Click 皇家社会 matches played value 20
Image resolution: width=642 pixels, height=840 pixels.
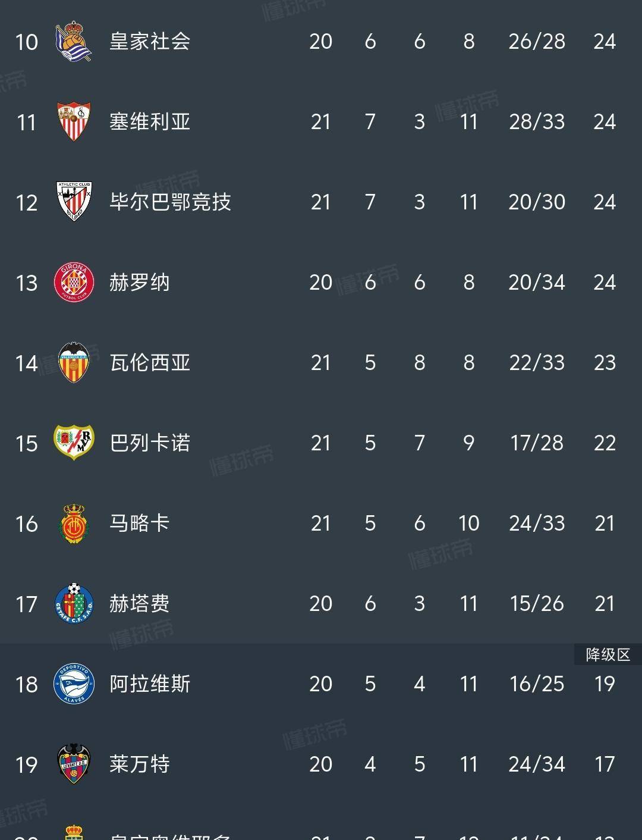pos(321,40)
